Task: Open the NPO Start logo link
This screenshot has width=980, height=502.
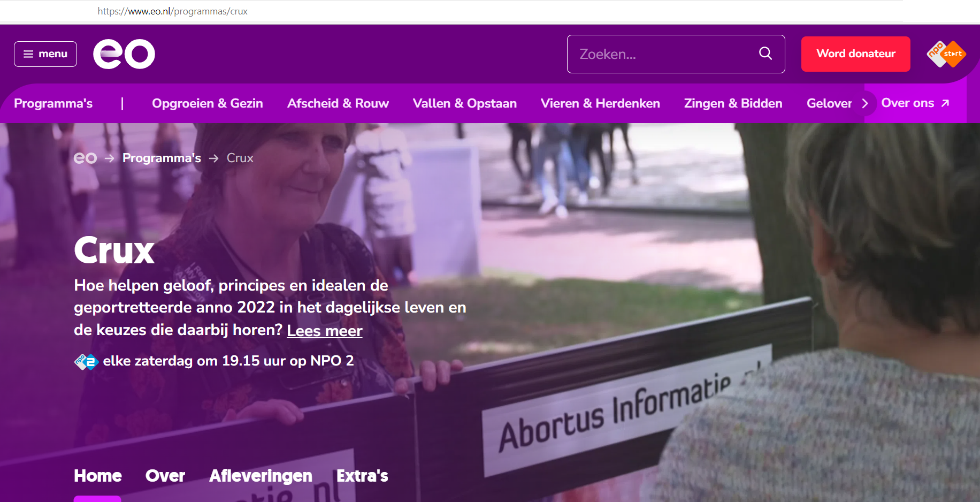Action: [x=946, y=54]
